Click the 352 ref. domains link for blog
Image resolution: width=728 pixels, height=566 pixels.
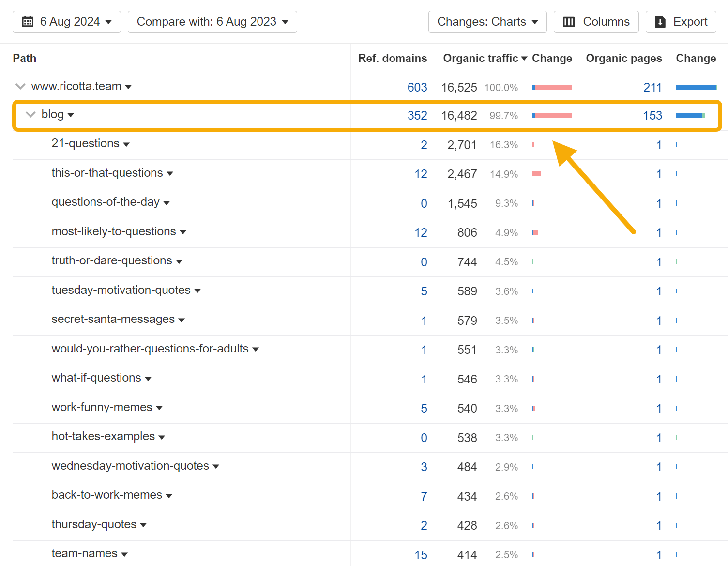(x=418, y=115)
